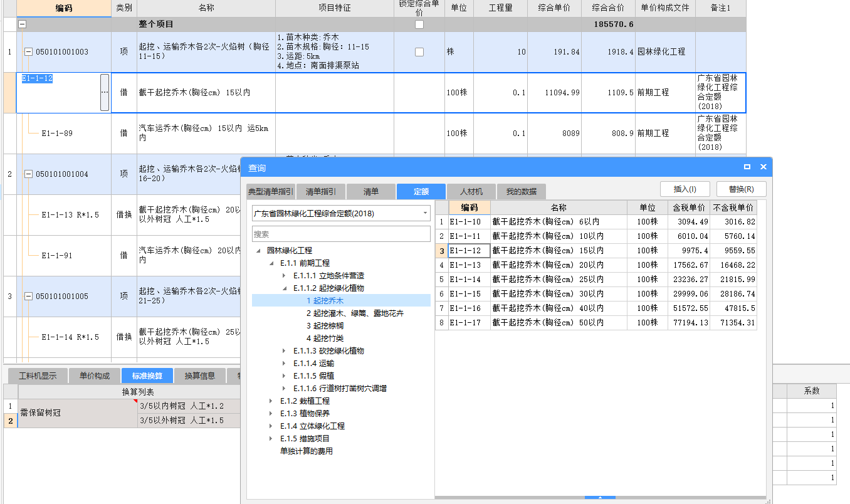Image resolution: width=850 pixels, height=504 pixels.
Task: Select conversion option 3/5以外树冠 人工*1.5
Action: (189, 420)
